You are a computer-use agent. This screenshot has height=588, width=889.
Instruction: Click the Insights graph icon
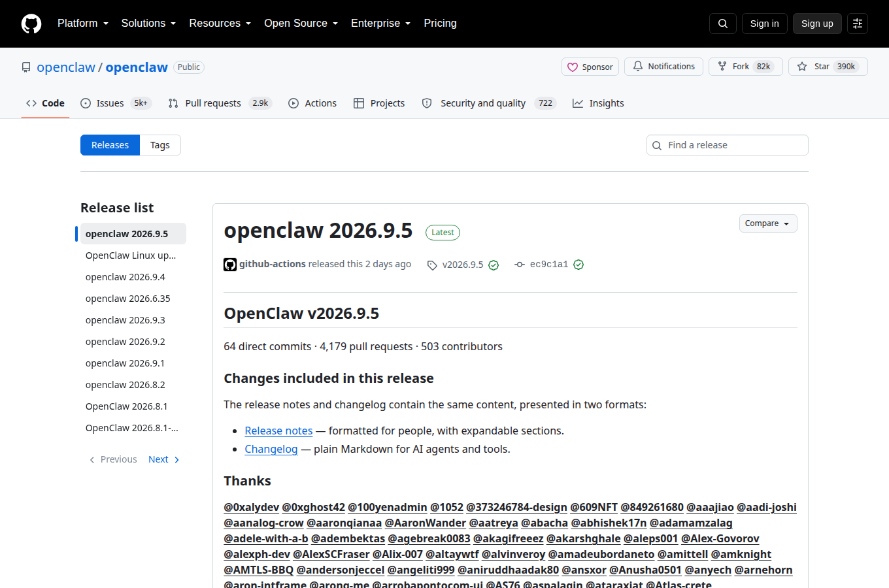578,103
